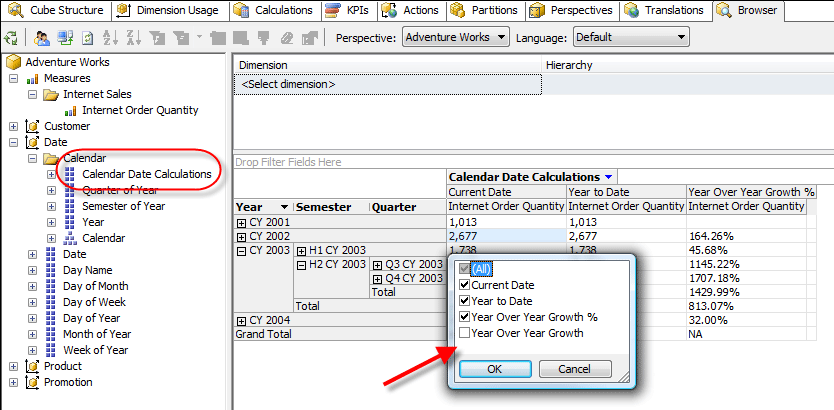Click the grayed paperclip toolbar icon

[287, 37]
